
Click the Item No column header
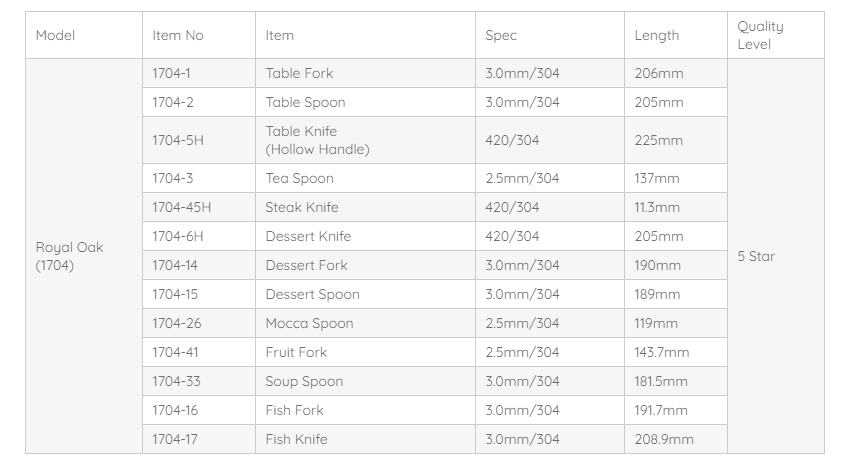coord(178,35)
